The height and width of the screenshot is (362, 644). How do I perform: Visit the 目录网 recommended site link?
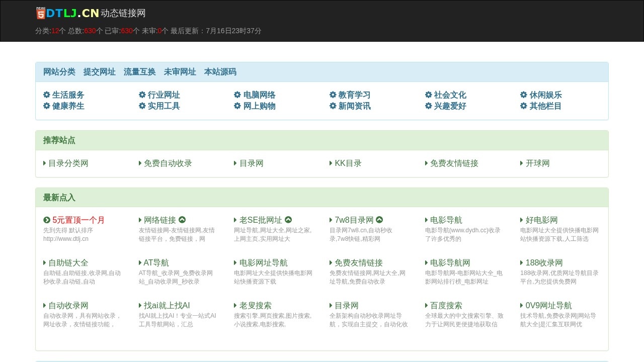coord(252,163)
